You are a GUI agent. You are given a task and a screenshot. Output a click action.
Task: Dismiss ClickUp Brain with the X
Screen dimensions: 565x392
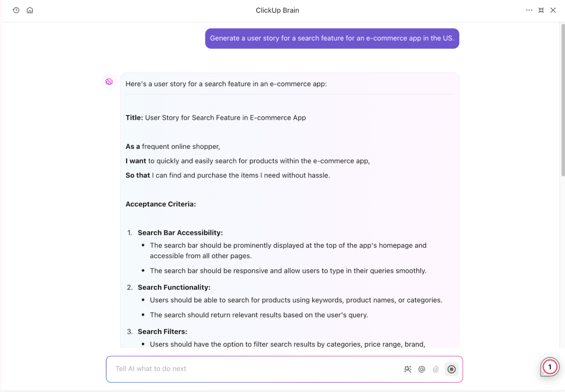[553, 10]
